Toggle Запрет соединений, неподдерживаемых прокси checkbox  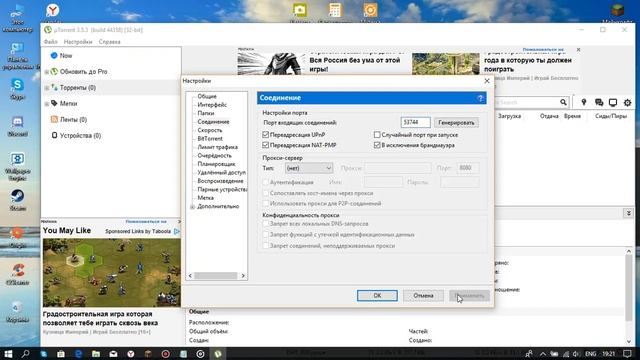pyautogui.click(x=266, y=246)
